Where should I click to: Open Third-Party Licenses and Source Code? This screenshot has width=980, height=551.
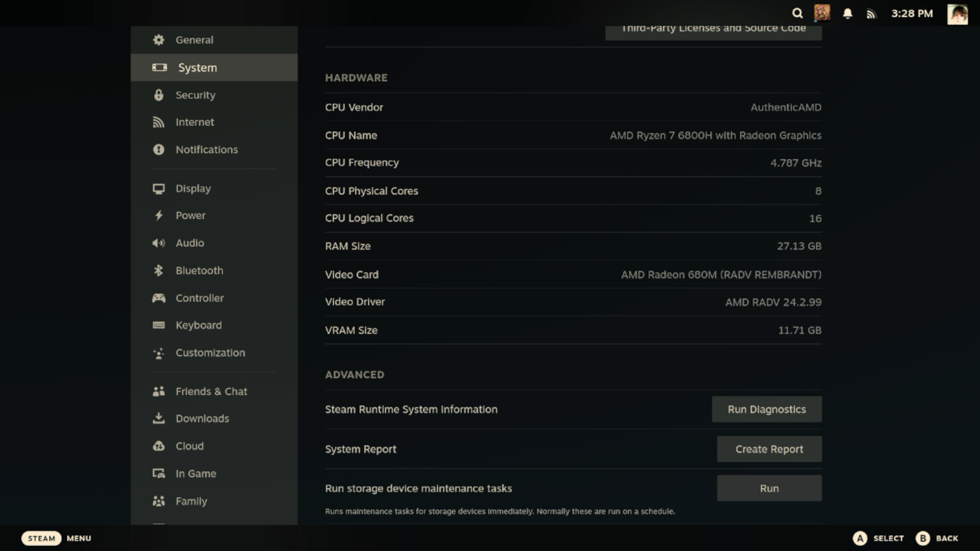click(714, 31)
